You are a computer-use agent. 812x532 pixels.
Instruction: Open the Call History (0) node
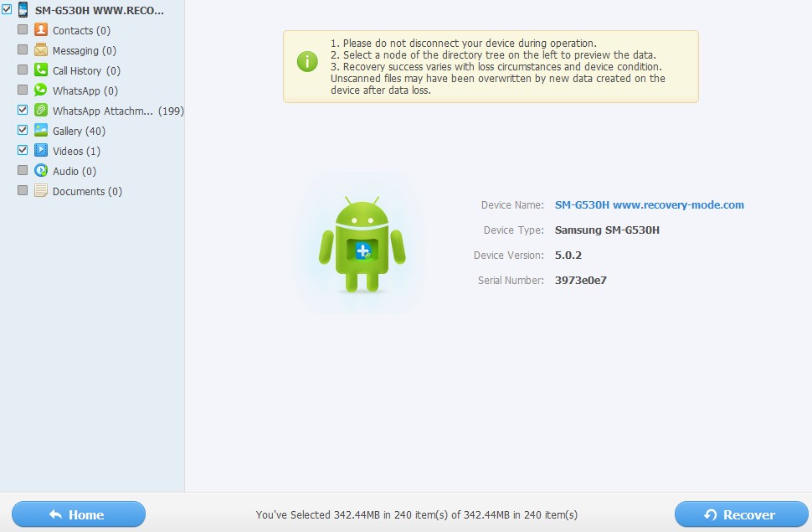(86, 70)
